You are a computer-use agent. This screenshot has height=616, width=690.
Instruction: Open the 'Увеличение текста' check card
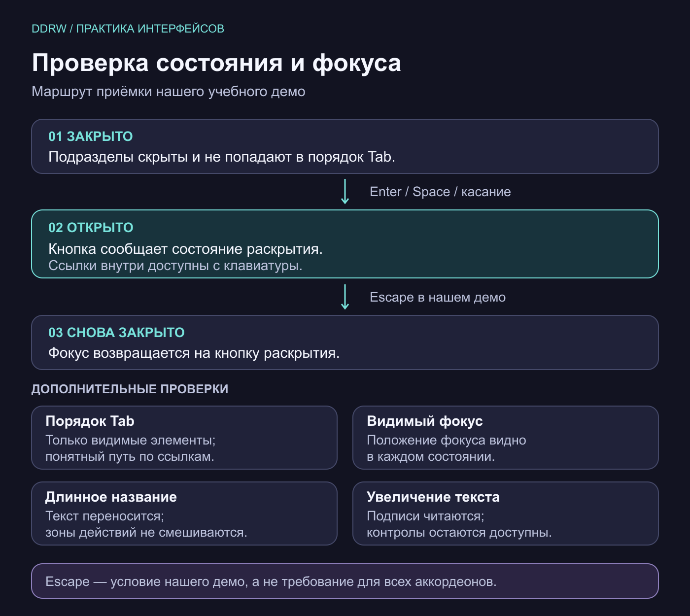(506, 513)
